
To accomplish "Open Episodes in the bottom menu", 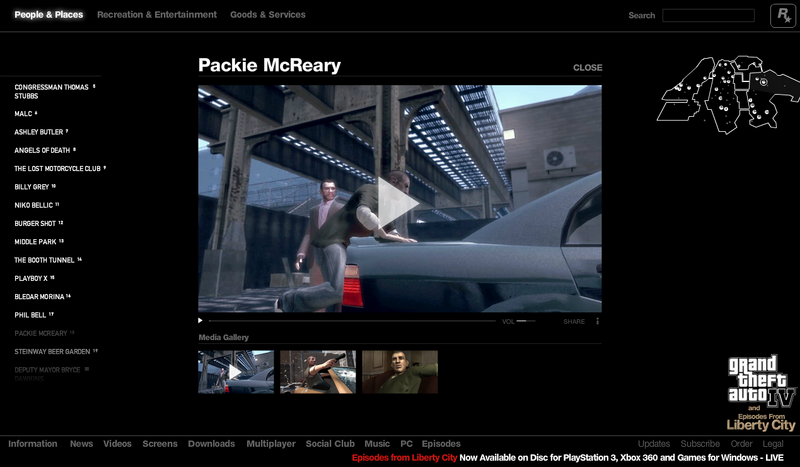I will coord(441,444).
